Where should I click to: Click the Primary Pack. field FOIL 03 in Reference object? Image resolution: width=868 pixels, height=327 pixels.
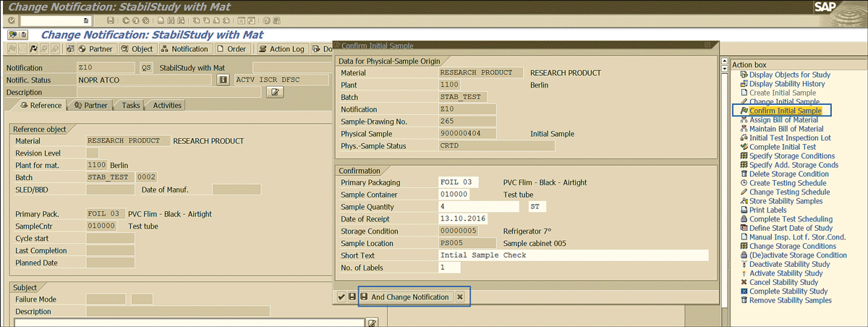click(x=106, y=213)
